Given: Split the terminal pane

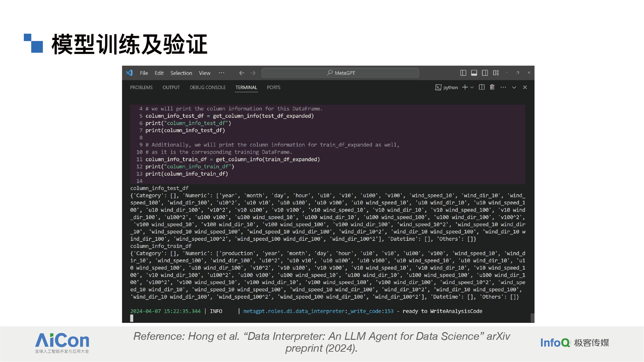Looking at the screenshot, I should point(482,87).
